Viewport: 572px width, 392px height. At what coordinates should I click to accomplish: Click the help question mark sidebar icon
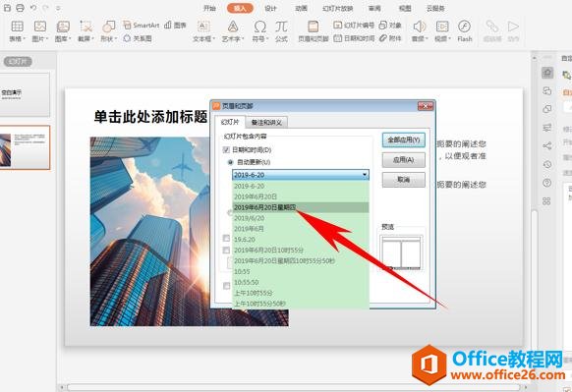(547, 183)
